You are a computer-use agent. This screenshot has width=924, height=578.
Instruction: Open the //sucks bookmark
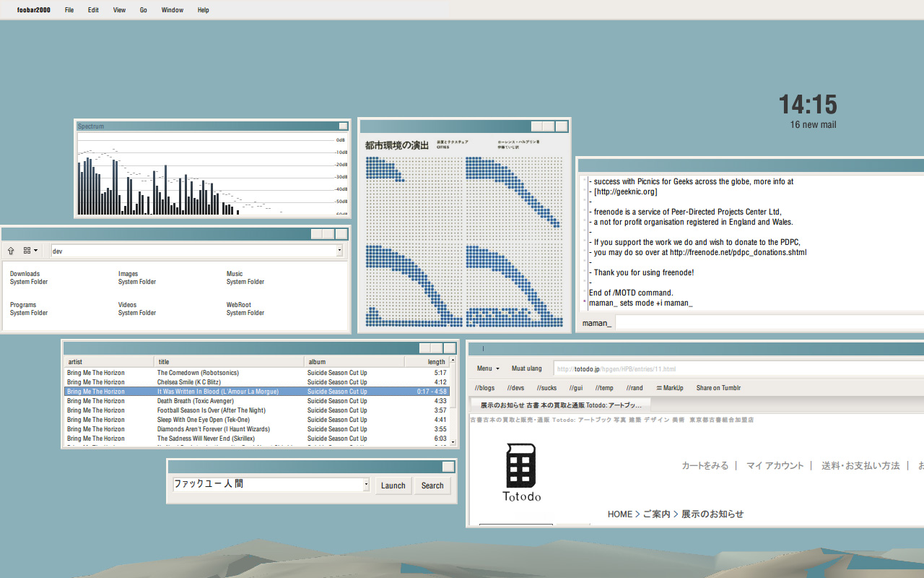(x=546, y=388)
